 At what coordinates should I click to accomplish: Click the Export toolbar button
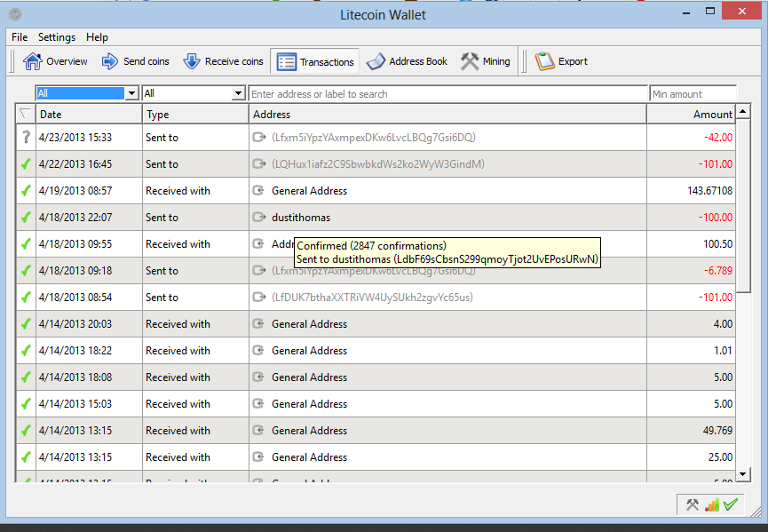point(561,61)
